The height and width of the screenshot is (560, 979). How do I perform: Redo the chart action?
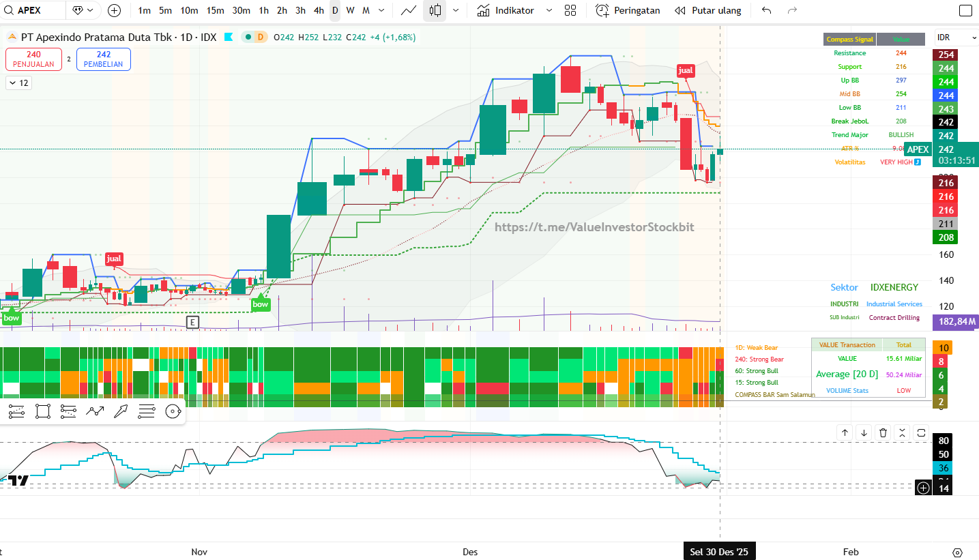[x=792, y=10]
